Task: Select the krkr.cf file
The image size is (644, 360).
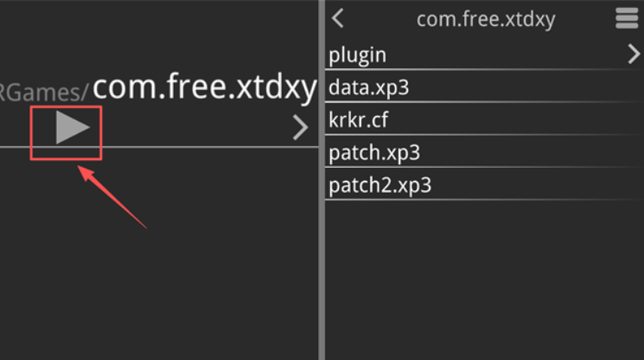Action: coord(484,119)
